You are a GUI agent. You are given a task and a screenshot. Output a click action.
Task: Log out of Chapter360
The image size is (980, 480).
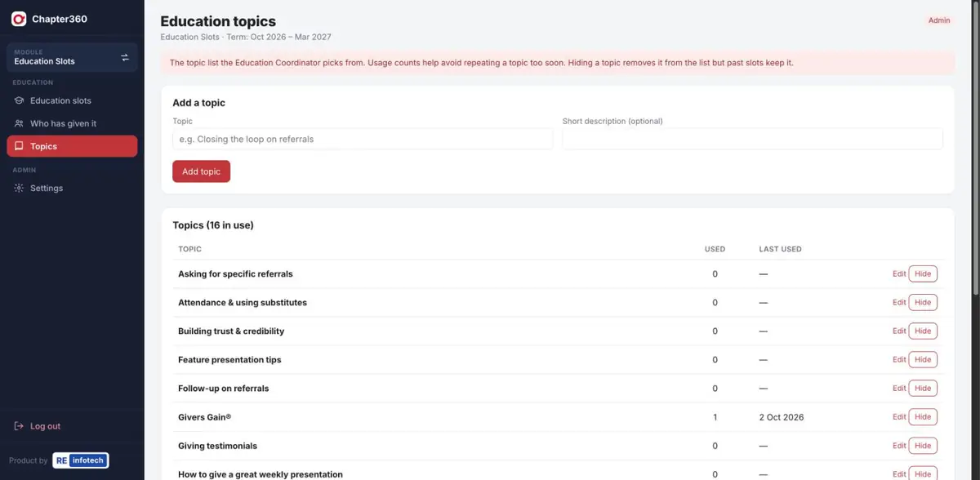tap(72, 426)
